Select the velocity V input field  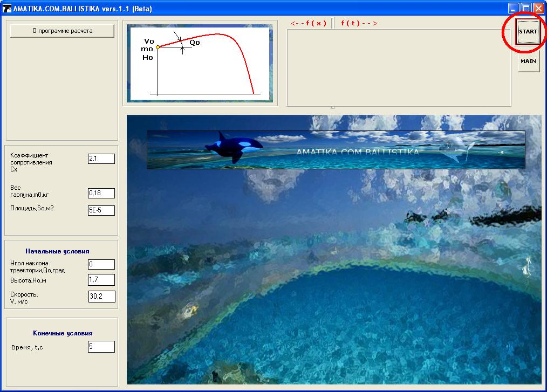(101, 296)
